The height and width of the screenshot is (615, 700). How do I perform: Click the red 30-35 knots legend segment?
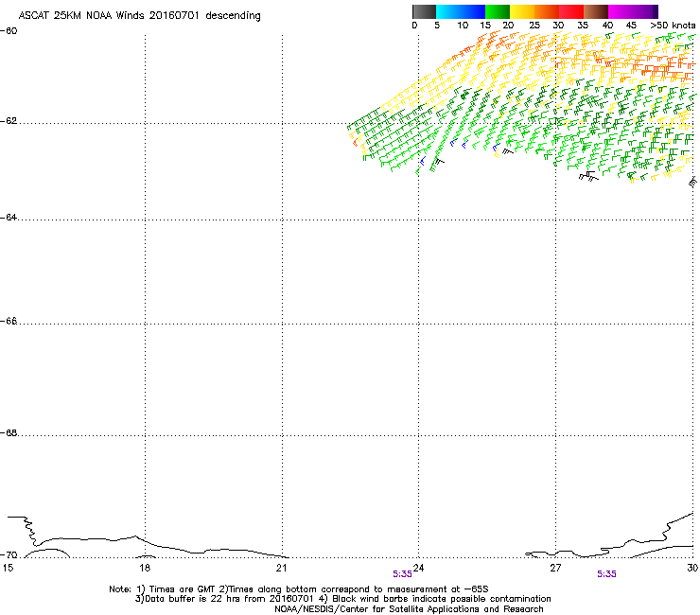coord(571,11)
